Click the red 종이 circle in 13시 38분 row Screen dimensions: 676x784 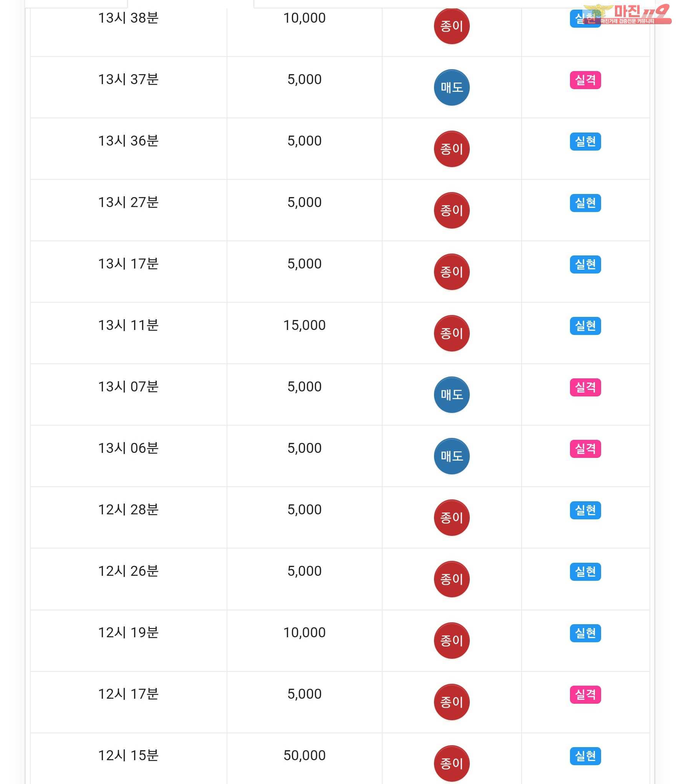[x=452, y=26]
